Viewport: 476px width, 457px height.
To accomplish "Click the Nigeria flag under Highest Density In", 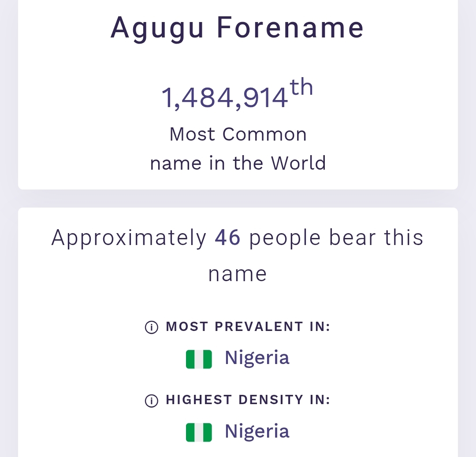I will (199, 432).
